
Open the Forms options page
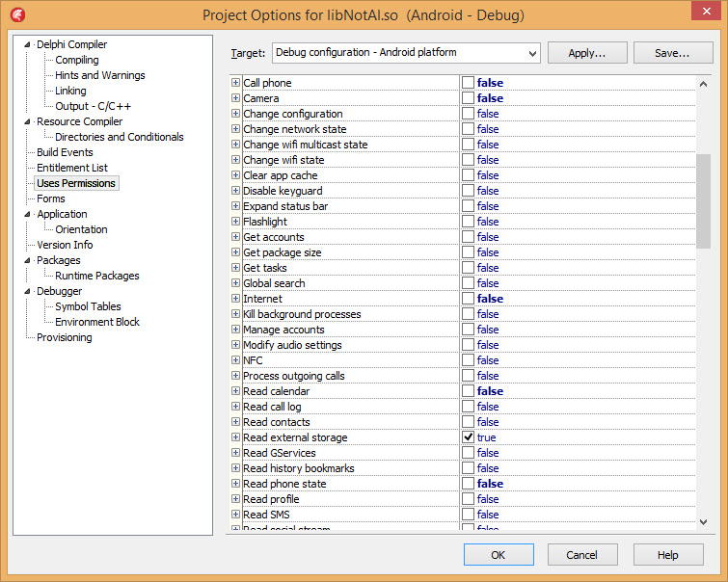click(51, 198)
